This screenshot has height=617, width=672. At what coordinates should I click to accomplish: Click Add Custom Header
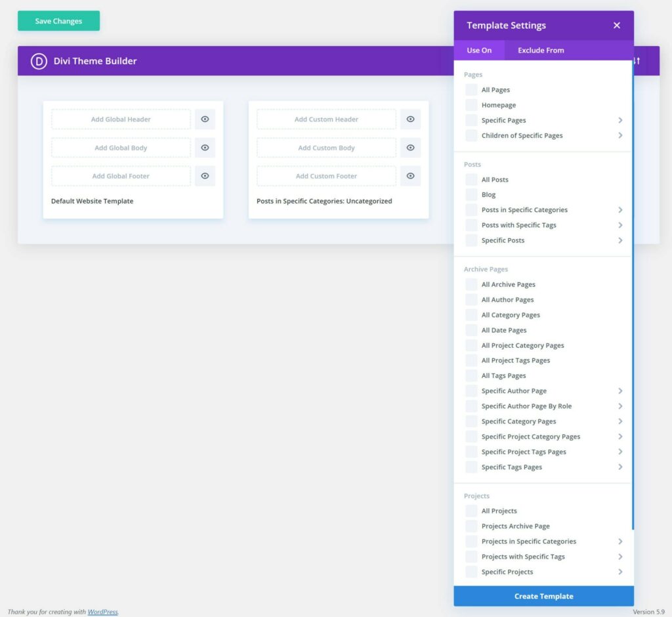326,119
